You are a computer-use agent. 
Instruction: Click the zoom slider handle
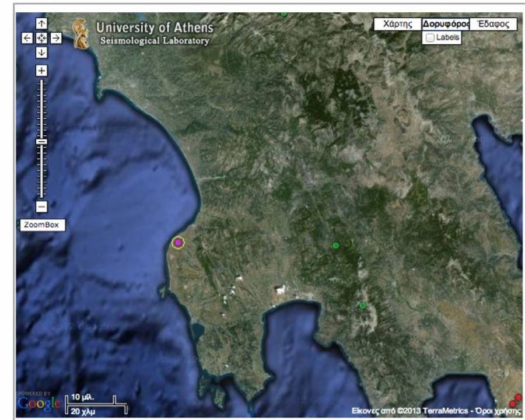point(41,141)
